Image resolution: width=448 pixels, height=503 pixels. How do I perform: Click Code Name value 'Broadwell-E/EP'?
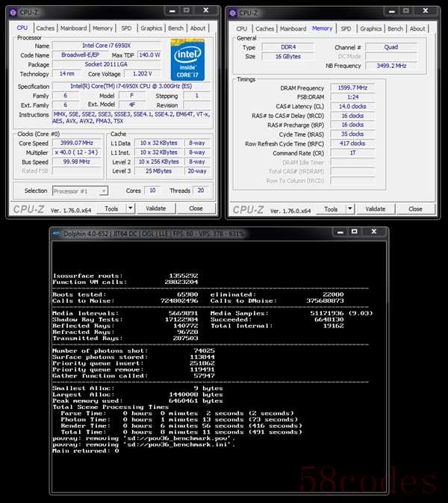[x=80, y=55]
